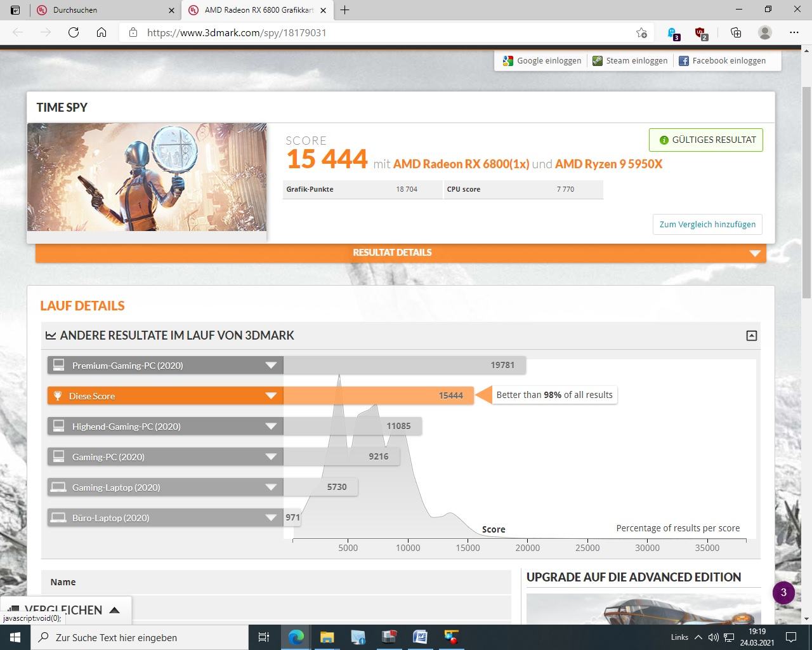Open the volume control in tray
Viewport: 812px width, 650px height.
(x=714, y=637)
